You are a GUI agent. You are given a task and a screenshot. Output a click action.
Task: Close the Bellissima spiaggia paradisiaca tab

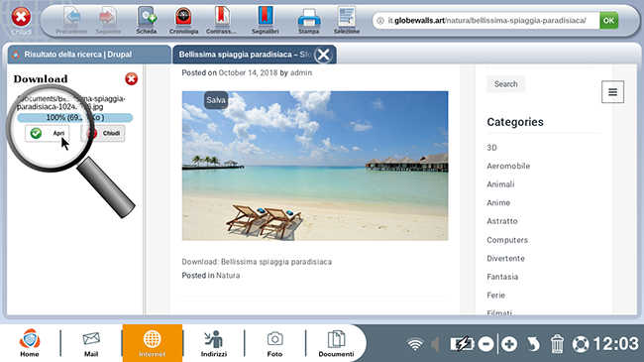tap(324, 55)
